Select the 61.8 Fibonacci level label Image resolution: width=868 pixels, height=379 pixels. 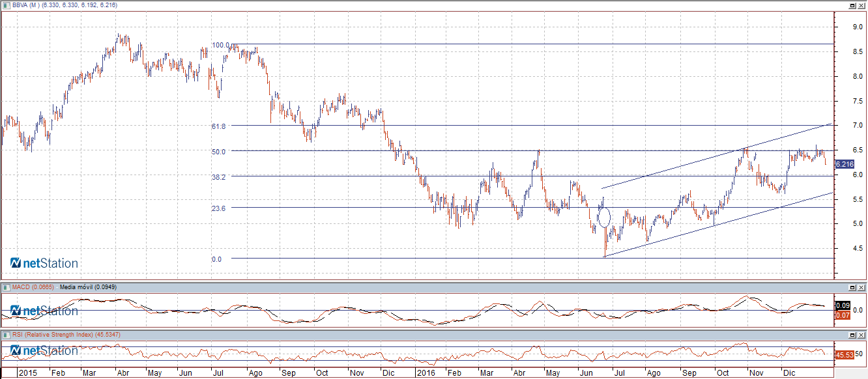coord(218,126)
